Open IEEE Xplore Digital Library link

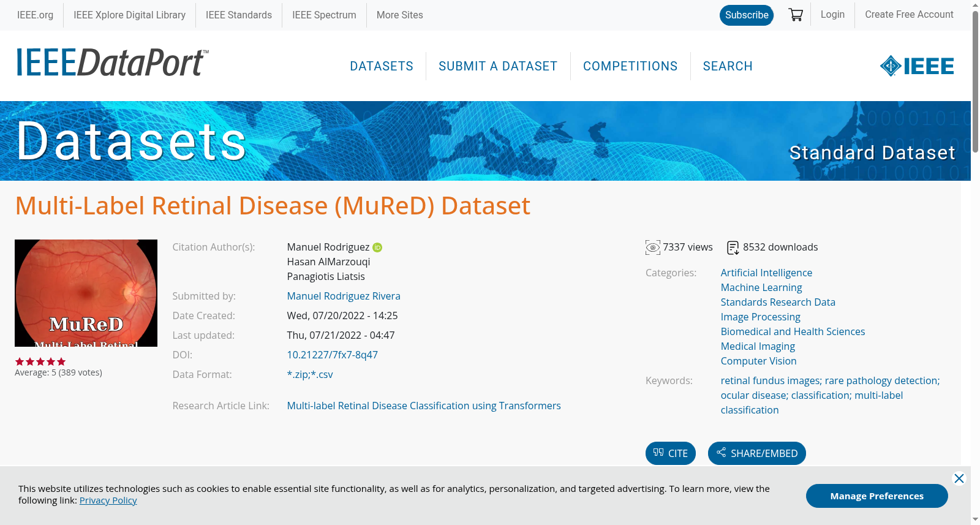[x=129, y=15]
